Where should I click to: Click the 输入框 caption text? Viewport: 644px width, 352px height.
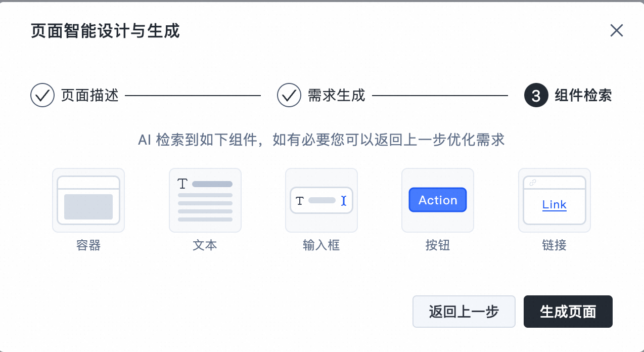pos(321,245)
